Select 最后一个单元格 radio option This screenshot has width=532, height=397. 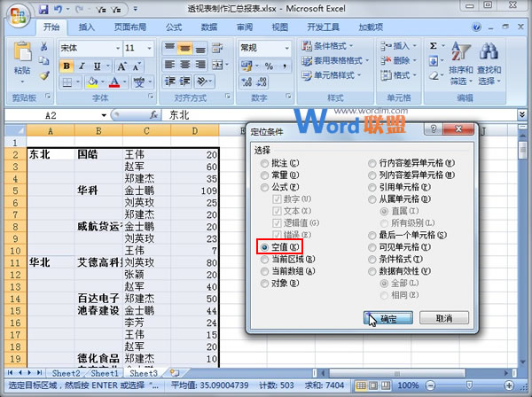pos(372,236)
